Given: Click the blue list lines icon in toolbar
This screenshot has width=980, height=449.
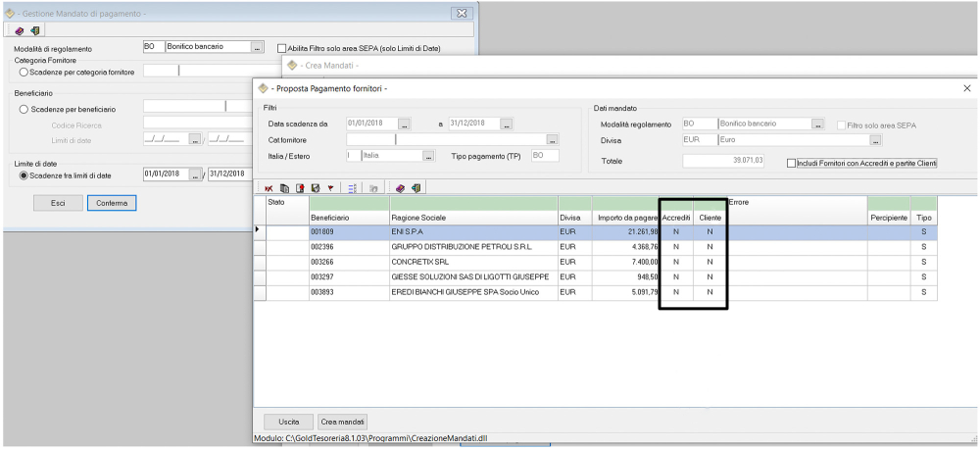Looking at the screenshot, I should pos(352,187).
